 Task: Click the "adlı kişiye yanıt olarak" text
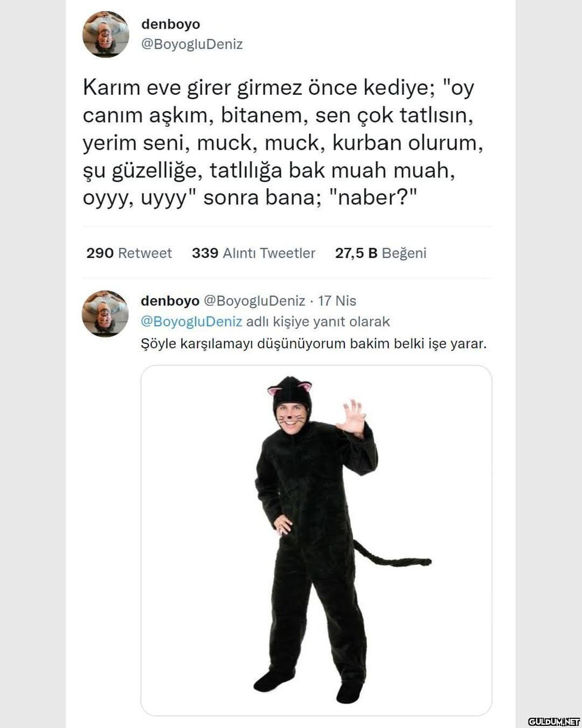tap(318, 322)
